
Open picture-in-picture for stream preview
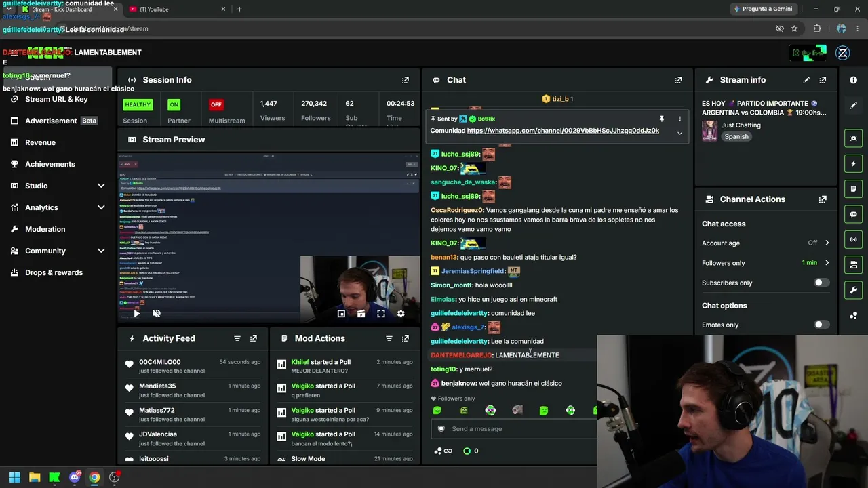(x=341, y=313)
